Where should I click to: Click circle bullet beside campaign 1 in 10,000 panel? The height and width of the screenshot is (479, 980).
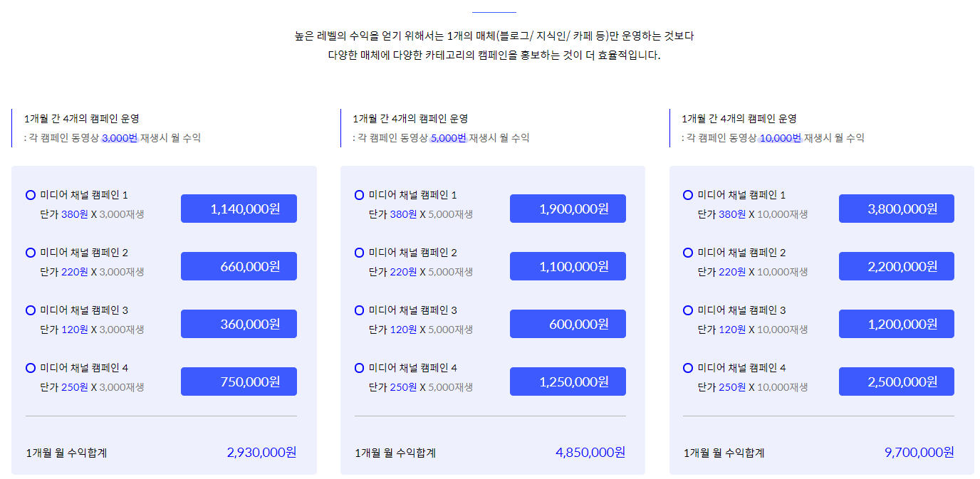[688, 195]
